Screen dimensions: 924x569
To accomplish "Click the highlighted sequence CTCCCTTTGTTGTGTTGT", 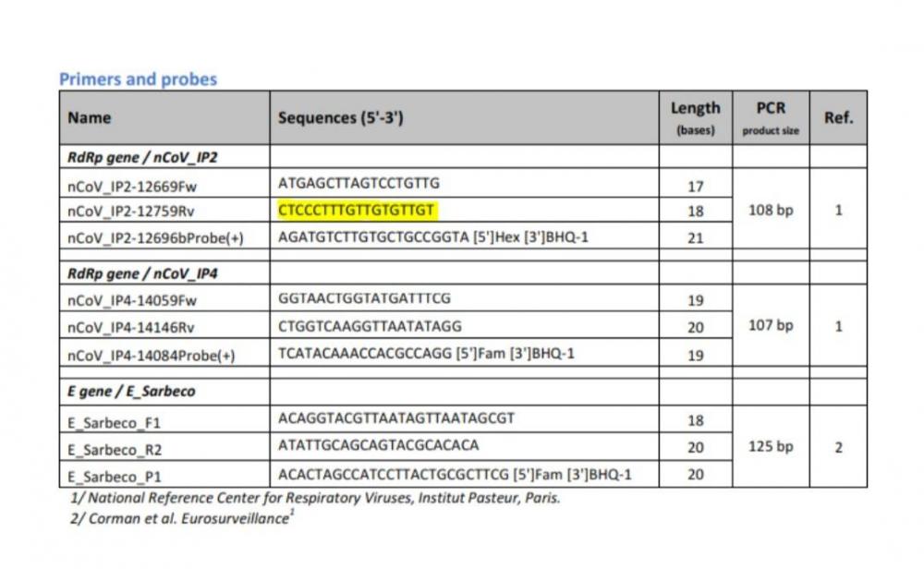I will click(356, 211).
